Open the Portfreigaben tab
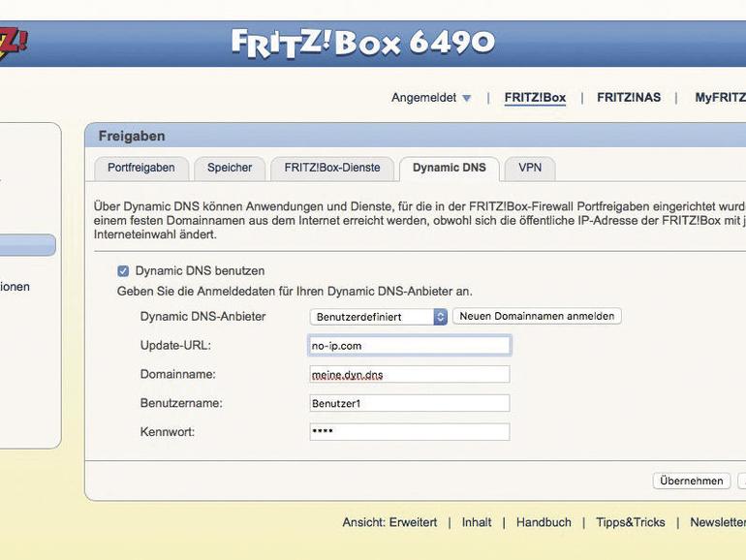Viewport: 746px width, 560px height. coord(141,168)
